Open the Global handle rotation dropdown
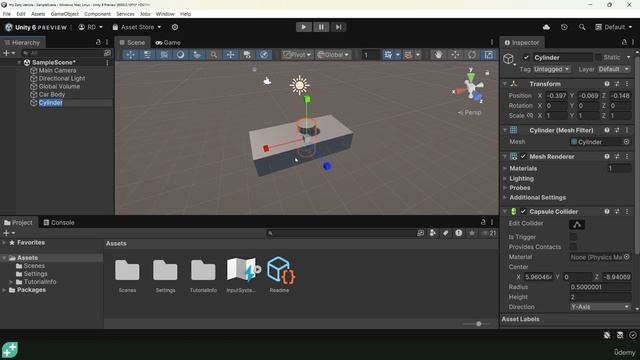Viewport: 640px width, 360px height. (x=333, y=55)
